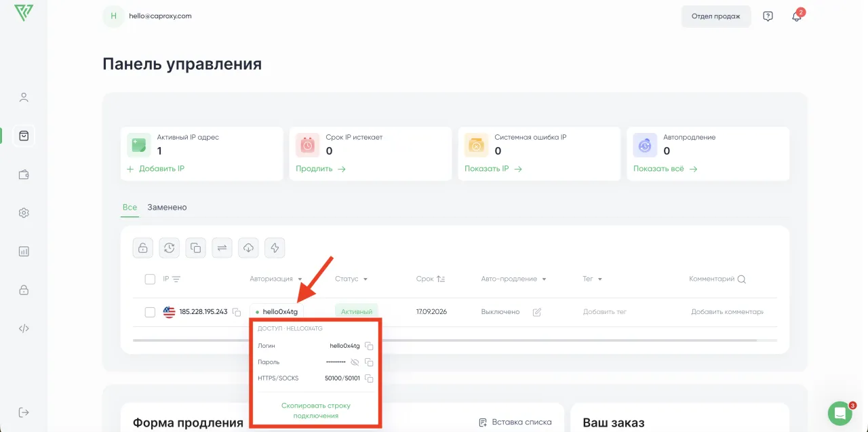Click the refresh/renew toolbar icon

coord(170,248)
